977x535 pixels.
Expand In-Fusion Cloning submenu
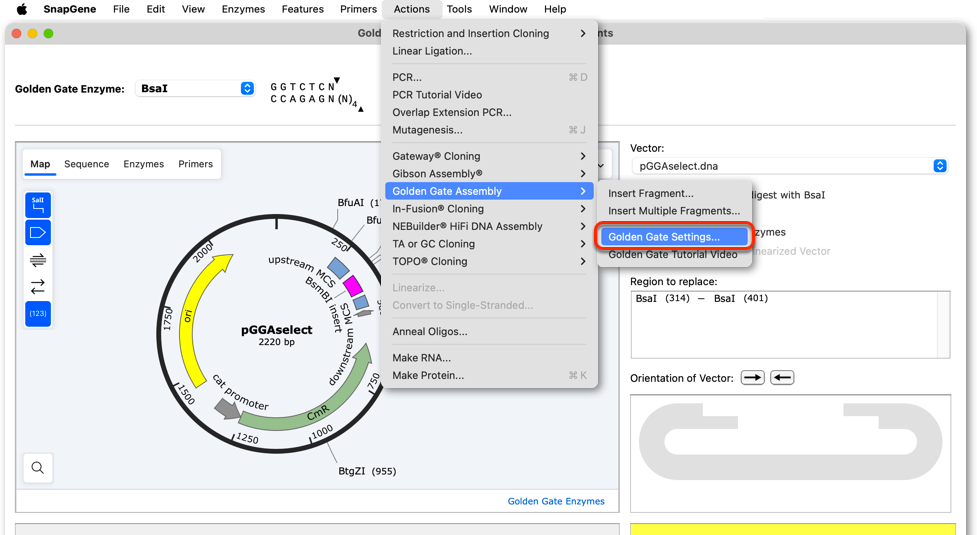(x=489, y=209)
